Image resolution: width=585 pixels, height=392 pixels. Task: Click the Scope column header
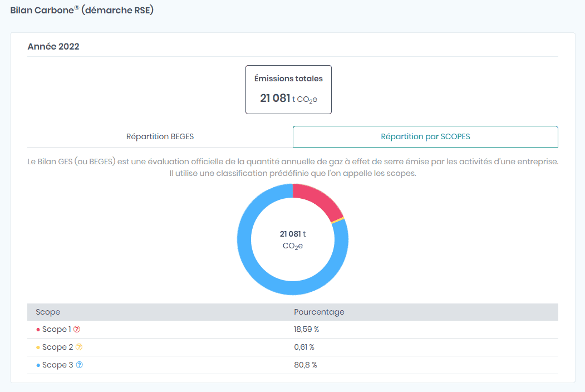(x=48, y=312)
